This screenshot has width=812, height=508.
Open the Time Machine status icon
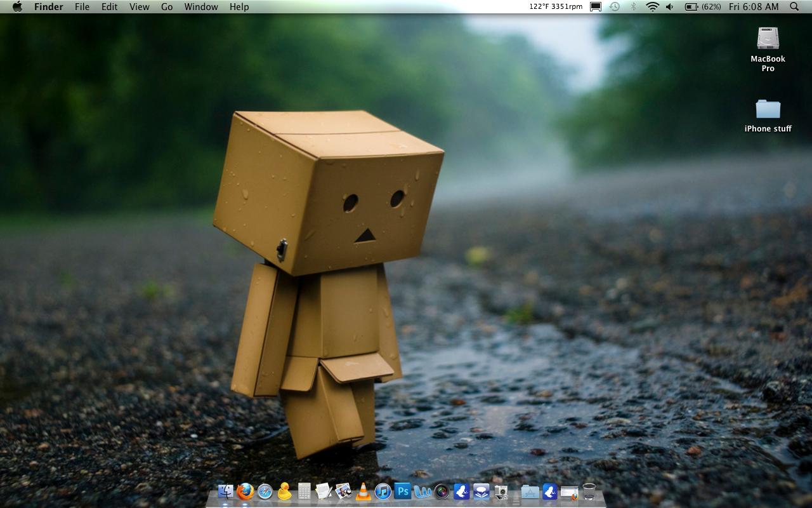coord(615,7)
